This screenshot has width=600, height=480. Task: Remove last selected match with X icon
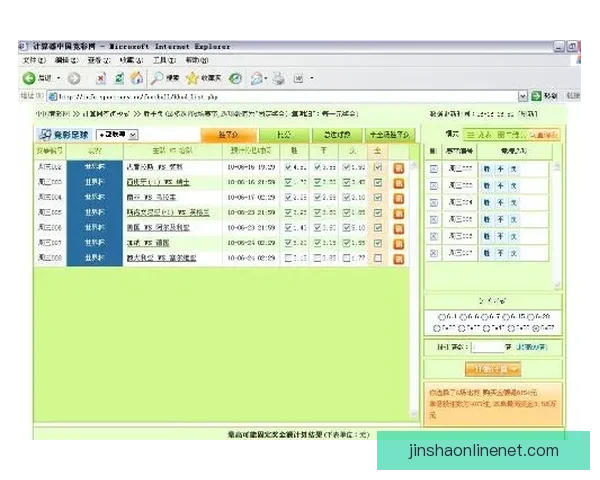434,253
